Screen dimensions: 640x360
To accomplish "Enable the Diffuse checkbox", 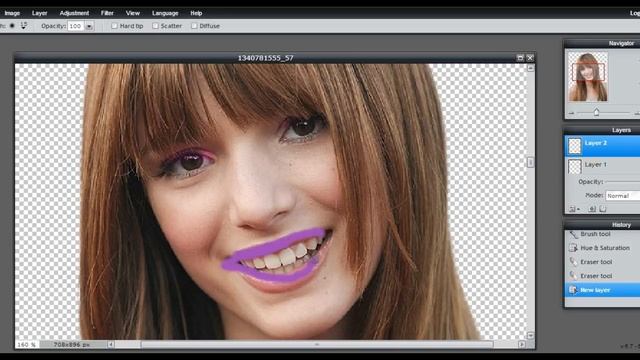I will click(194, 26).
